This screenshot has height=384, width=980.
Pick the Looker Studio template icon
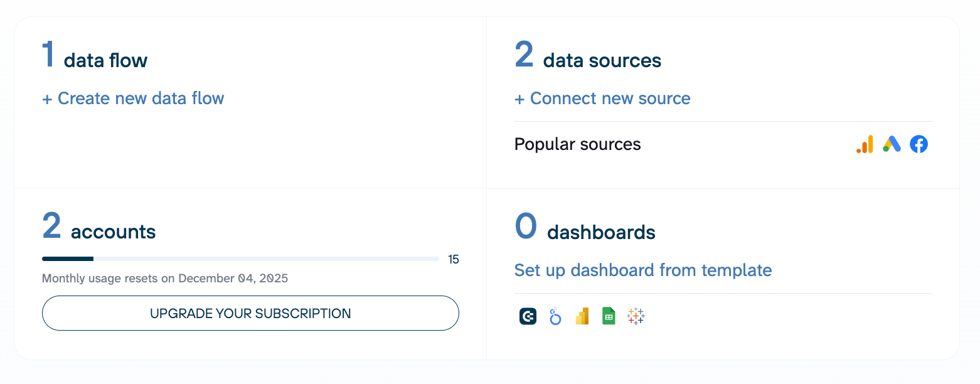pyautogui.click(x=555, y=316)
